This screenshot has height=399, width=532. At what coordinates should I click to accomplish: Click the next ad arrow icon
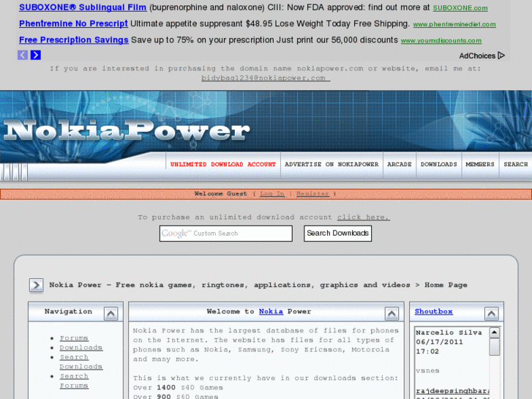pyautogui.click(x=36, y=55)
